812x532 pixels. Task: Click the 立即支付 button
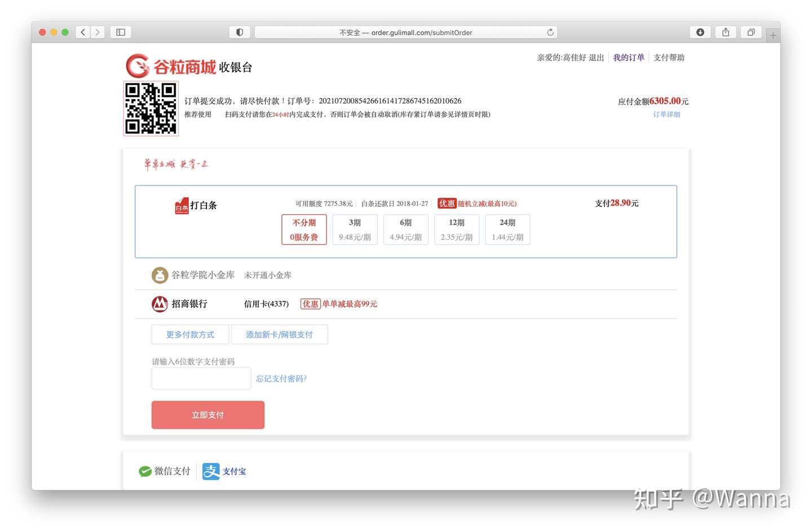click(208, 415)
